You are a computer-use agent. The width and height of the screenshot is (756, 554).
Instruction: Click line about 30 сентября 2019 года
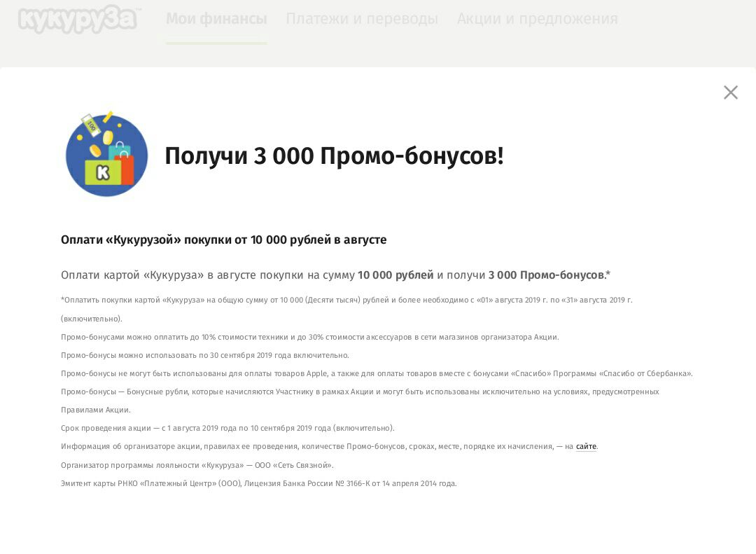coord(205,355)
